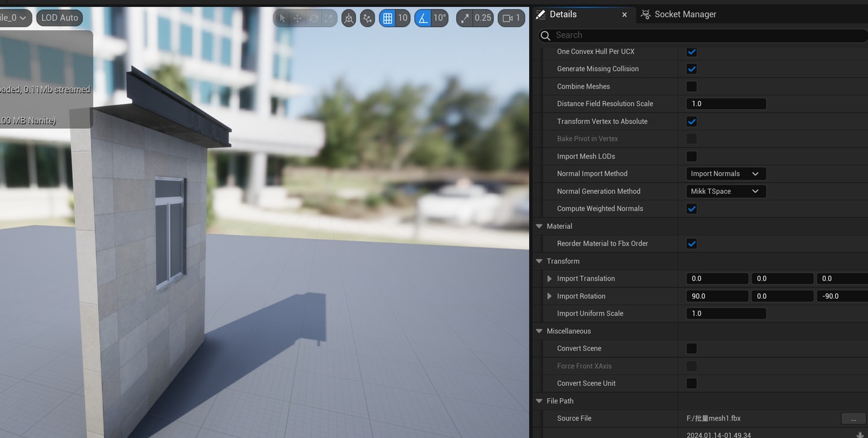Viewport: 868px width, 438px height.
Task: Toggle grid snapping icon
Action: pos(388,18)
